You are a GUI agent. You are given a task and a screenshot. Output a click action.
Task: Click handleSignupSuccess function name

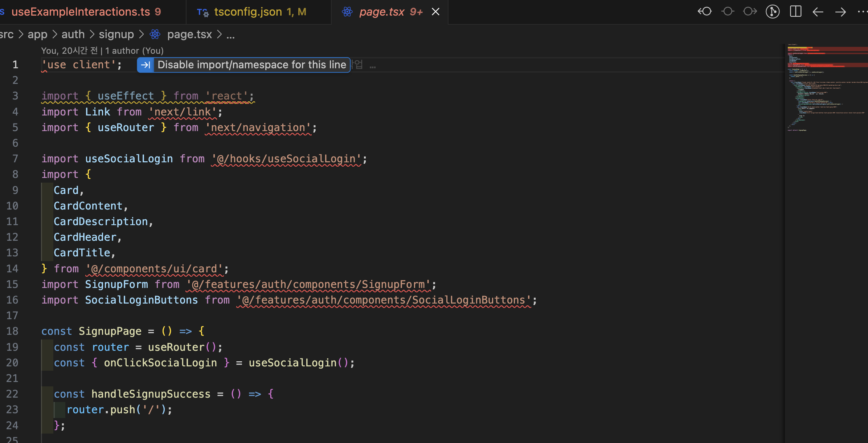[x=151, y=394]
